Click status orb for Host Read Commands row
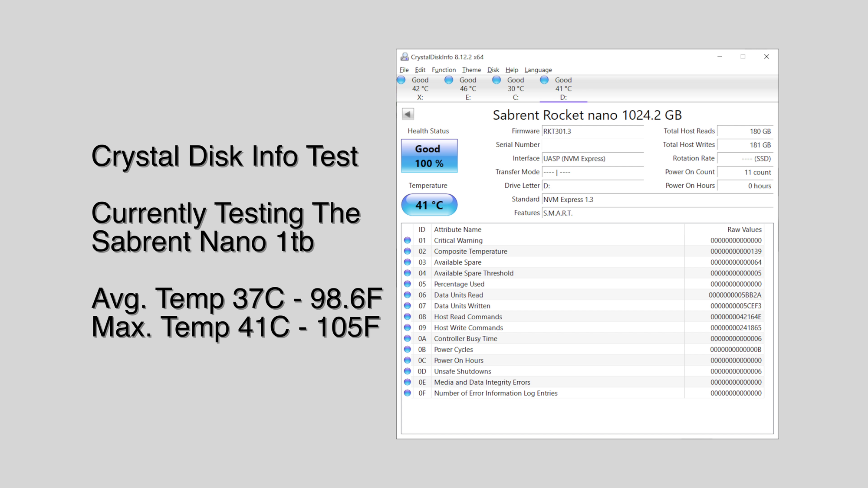The image size is (868, 488). [x=408, y=317]
